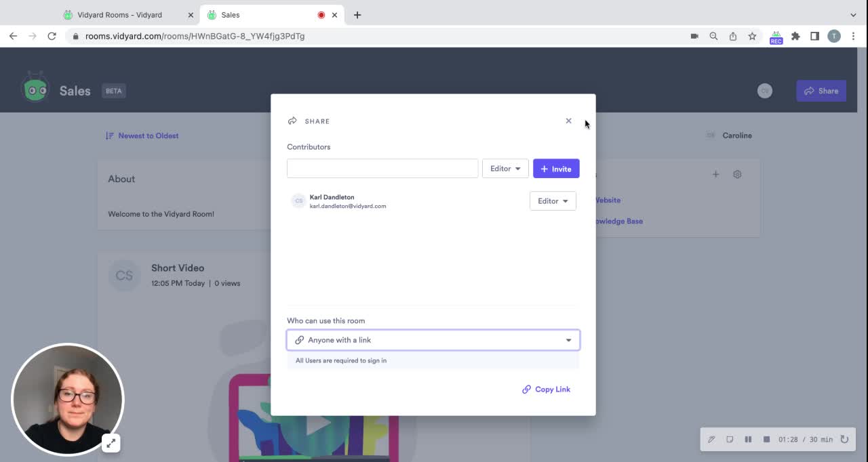Restart the recording with the circular arrow

(x=844, y=440)
